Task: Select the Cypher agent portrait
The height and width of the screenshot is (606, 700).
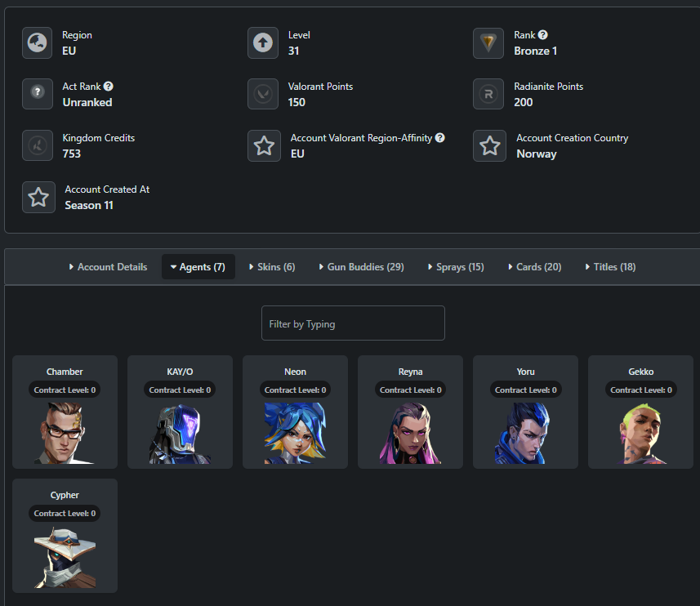Action: pos(65,557)
